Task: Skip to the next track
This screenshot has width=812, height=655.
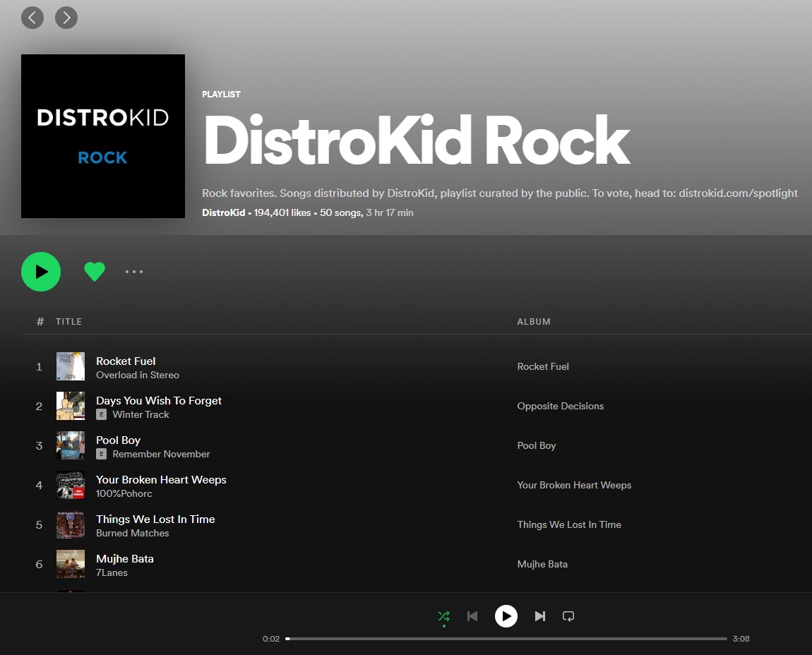Action: point(540,615)
